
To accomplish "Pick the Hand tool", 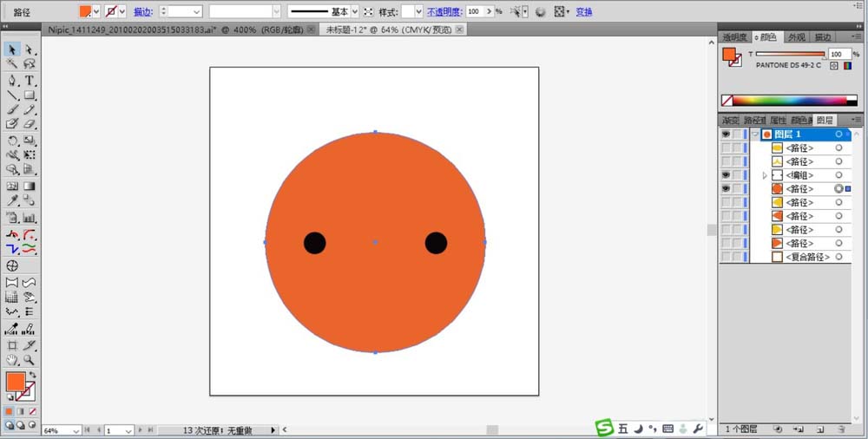I will coord(12,359).
